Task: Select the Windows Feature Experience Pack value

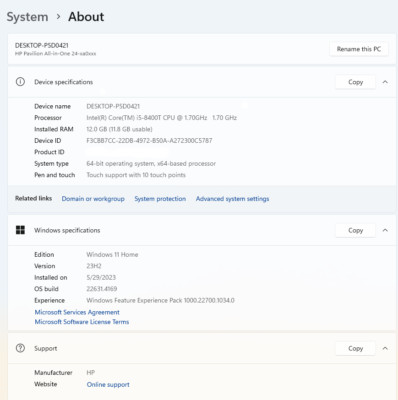Action: pos(160,300)
